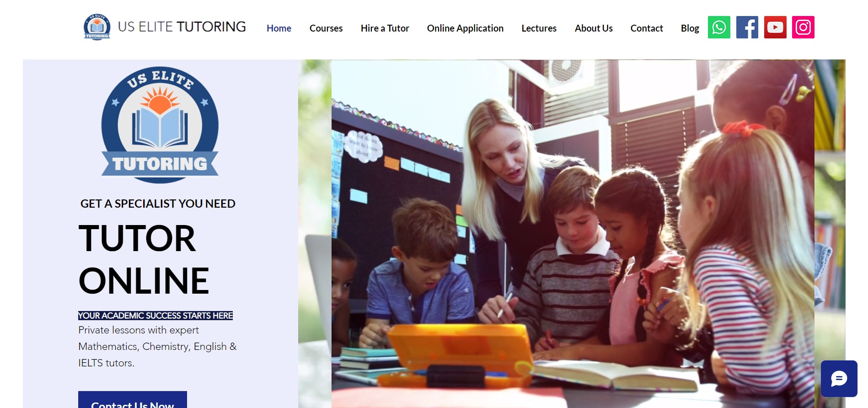The image size is (868, 408).
Task: Open the WhatsApp chat icon
Action: tap(719, 27)
